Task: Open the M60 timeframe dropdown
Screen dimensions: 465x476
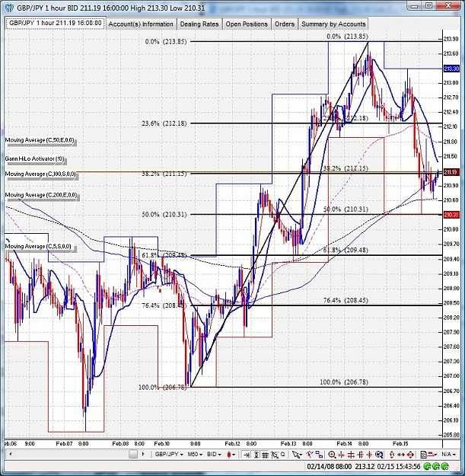Action: click(195, 455)
